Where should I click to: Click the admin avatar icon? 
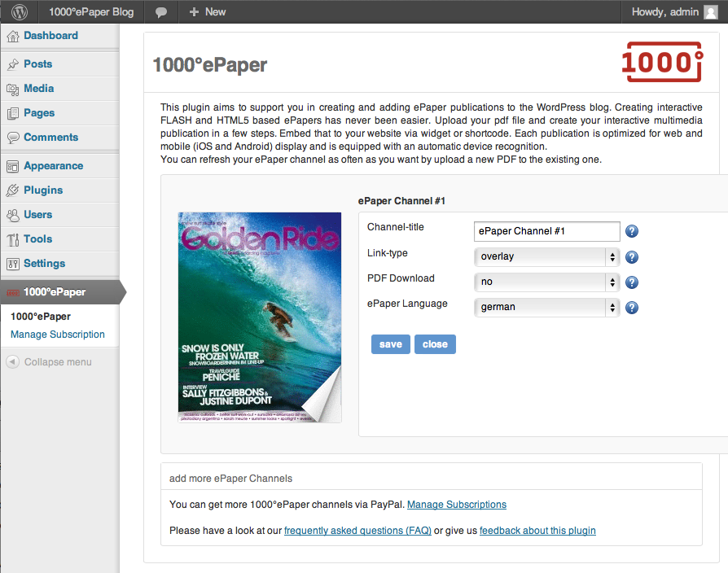click(710, 12)
